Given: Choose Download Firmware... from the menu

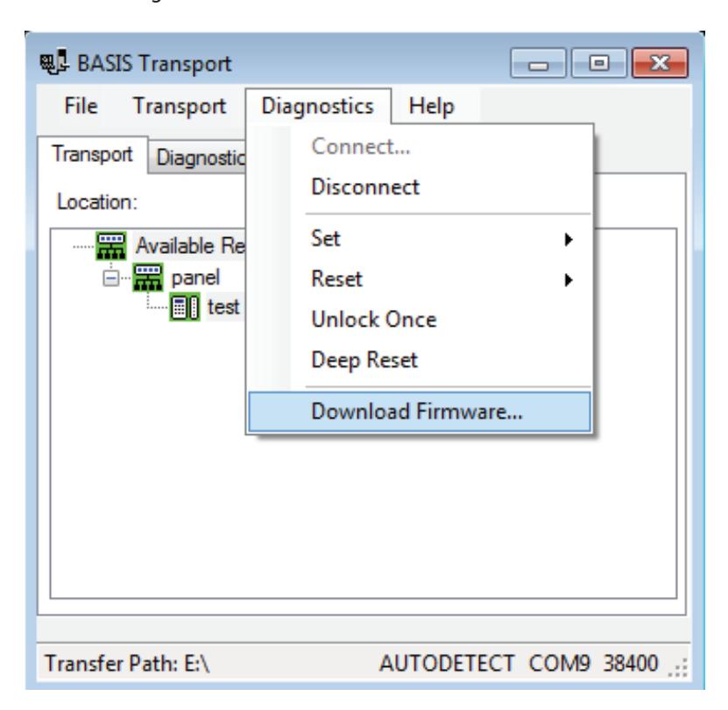Looking at the screenshot, I should tap(420, 411).
